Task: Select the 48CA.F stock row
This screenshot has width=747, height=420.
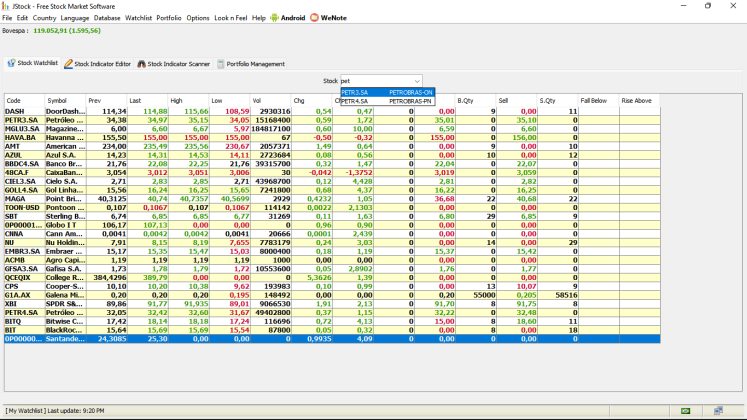Action: click(332, 172)
